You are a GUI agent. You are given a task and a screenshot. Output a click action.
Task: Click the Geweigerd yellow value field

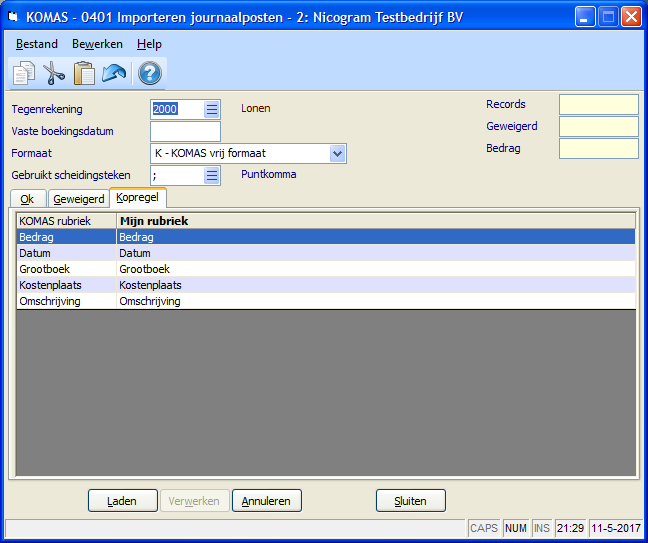tap(598, 126)
